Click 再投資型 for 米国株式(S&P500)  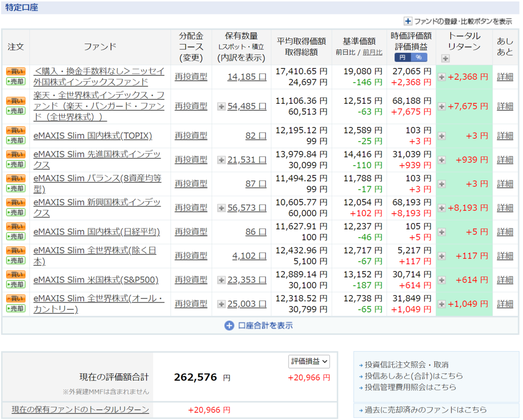(x=191, y=280)
